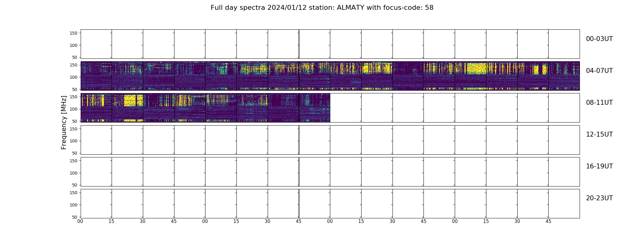Select the '12-15UT' row label
Image resolution: width=644 pixels, height=245 pixels.
pyautogui.click(x=599, y=134)
